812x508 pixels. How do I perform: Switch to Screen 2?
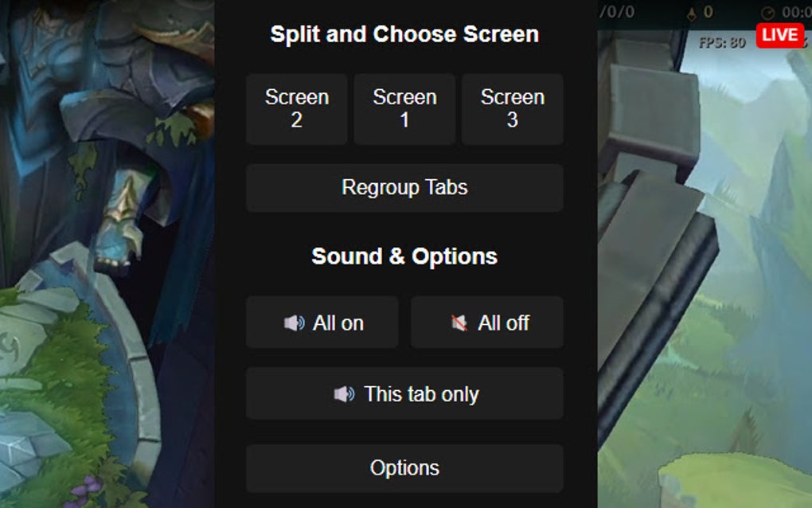pyautogui.click(x=296, y=109)
